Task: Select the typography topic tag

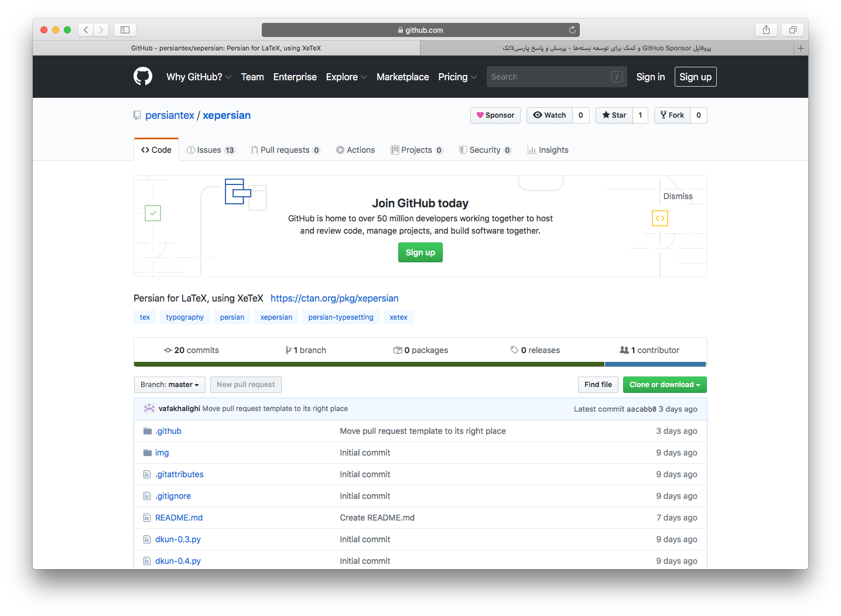Action: 185,317
